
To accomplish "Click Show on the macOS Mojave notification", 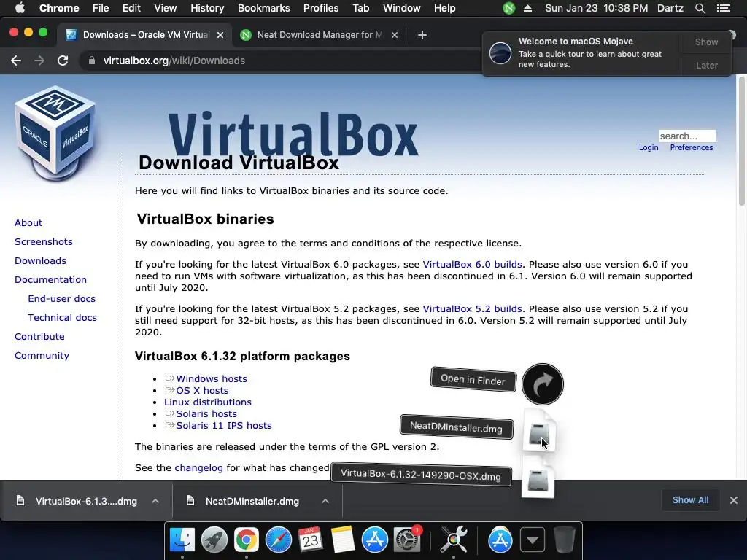I will click(x=706, y=42).
